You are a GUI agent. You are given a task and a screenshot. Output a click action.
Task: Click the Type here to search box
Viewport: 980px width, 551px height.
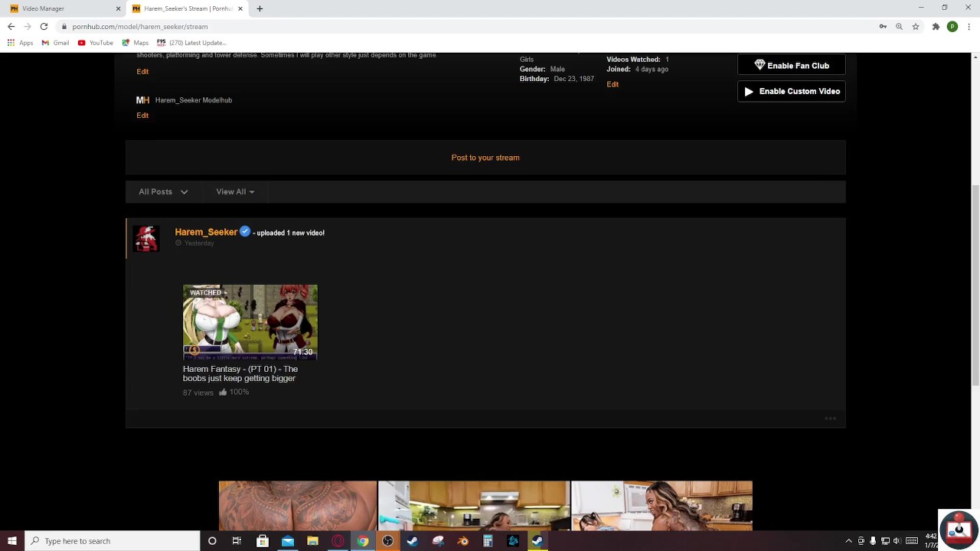coord(113,541)
